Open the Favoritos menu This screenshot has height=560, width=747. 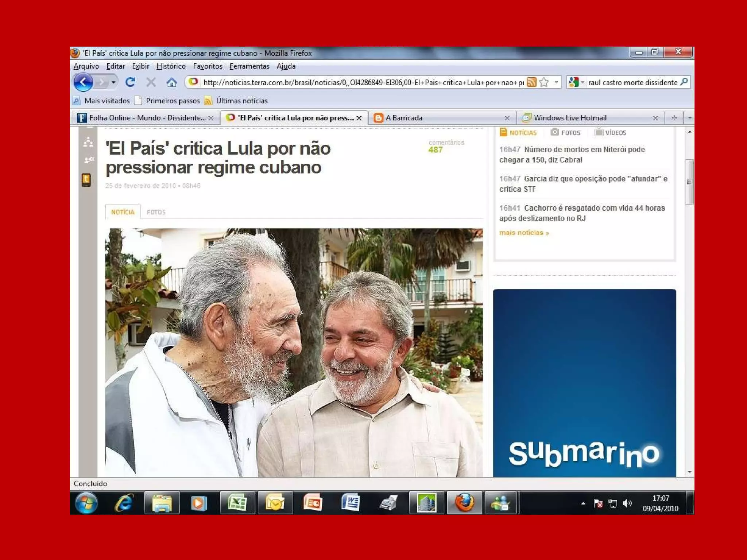click(x=208, y=66)
